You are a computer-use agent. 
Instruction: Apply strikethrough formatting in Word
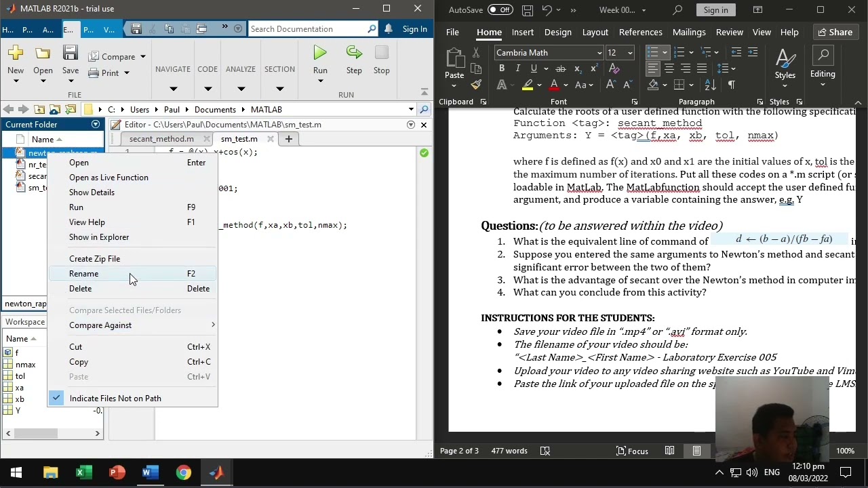point(560,68)
